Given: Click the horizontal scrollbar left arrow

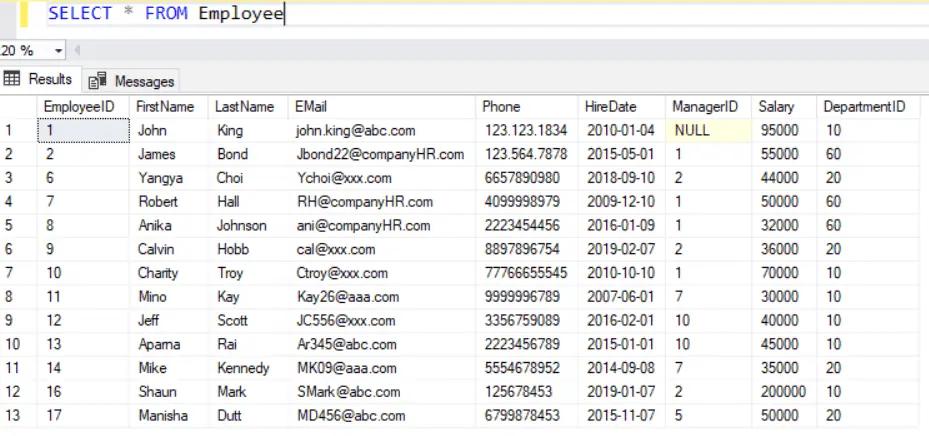Looking at the screenshot, I should point(77,50).
